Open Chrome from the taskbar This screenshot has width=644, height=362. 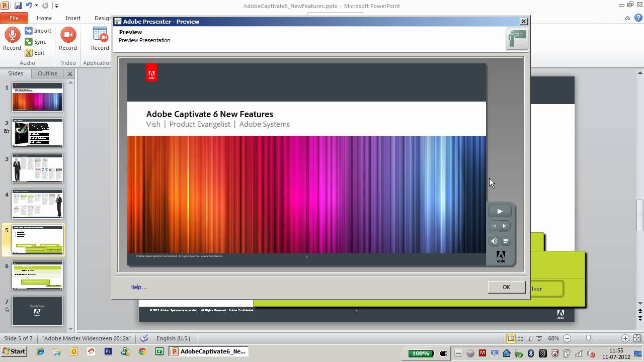[142, 352]
